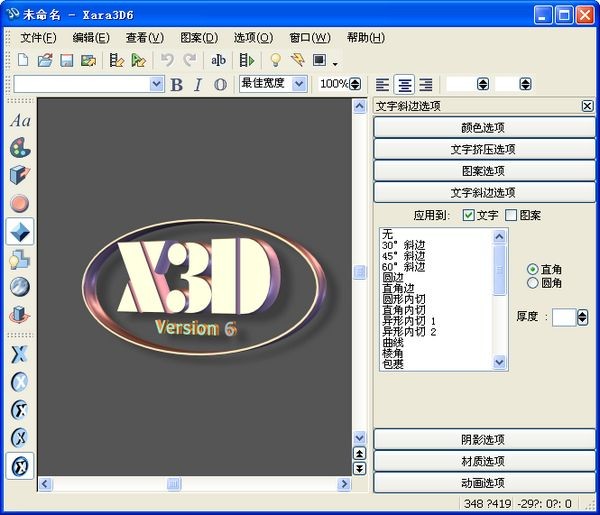Select '45° 斜边' in bevel list
This screenshot has height=515, width=600.
(404, 256)
